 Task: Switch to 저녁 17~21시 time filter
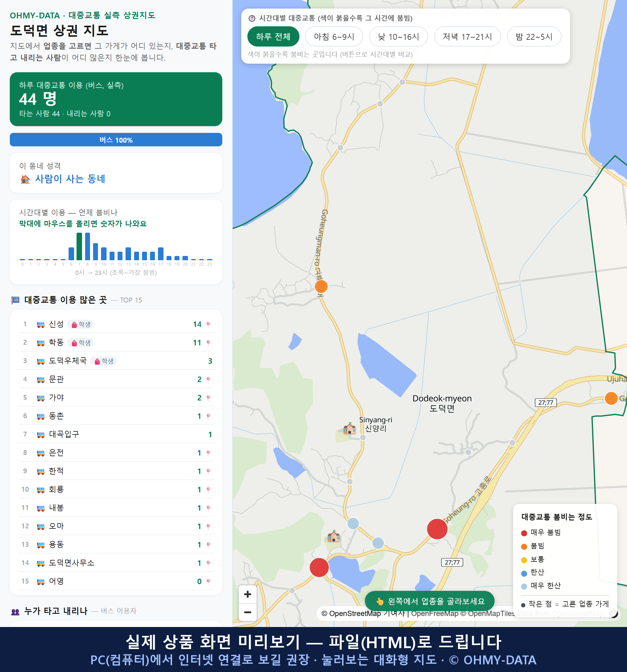(467, 36)
